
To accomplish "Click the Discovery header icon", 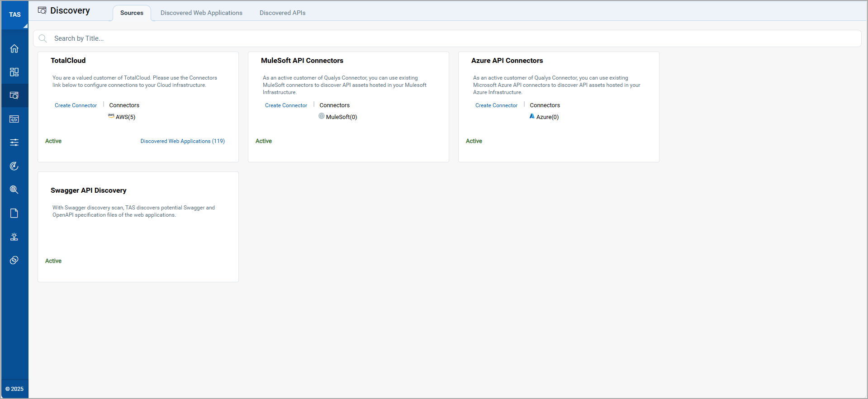I will [42, 10].
